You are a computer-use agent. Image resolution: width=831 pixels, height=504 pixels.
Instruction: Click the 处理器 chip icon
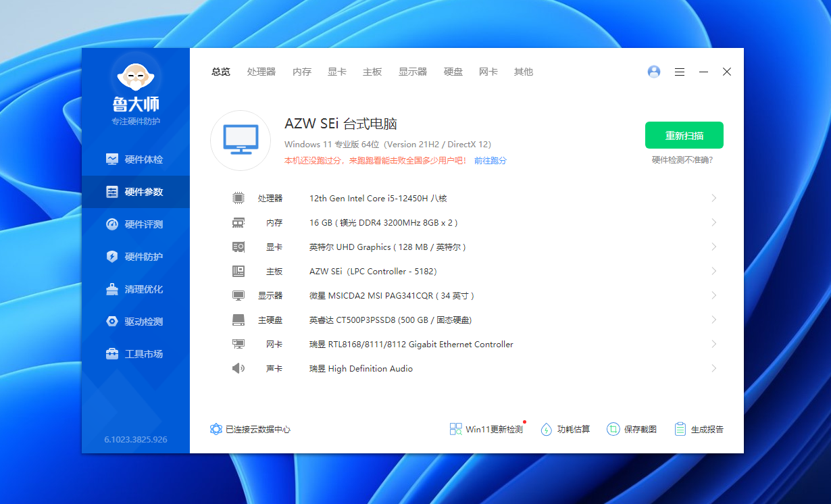click(238, 199)
